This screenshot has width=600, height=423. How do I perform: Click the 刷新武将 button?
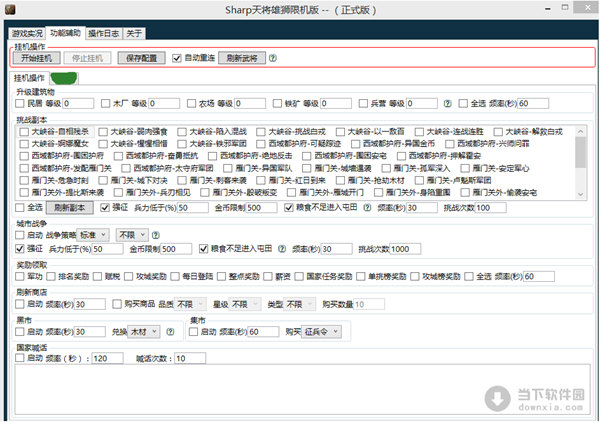[242, 58]
